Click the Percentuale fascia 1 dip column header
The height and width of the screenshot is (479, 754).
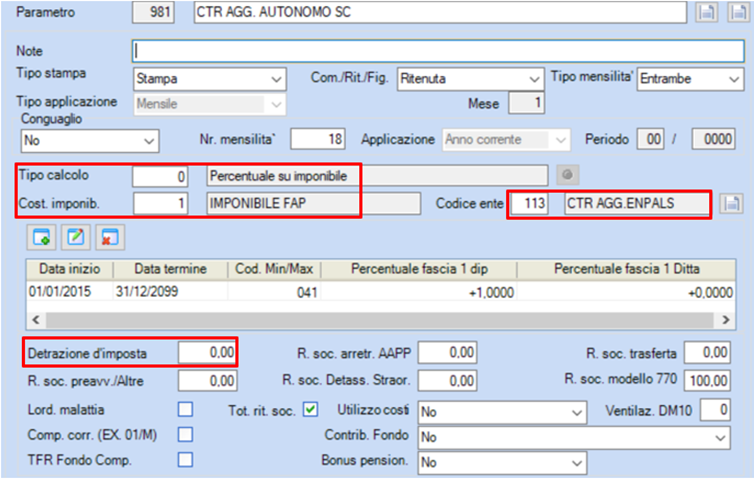[x=419, y=269]
